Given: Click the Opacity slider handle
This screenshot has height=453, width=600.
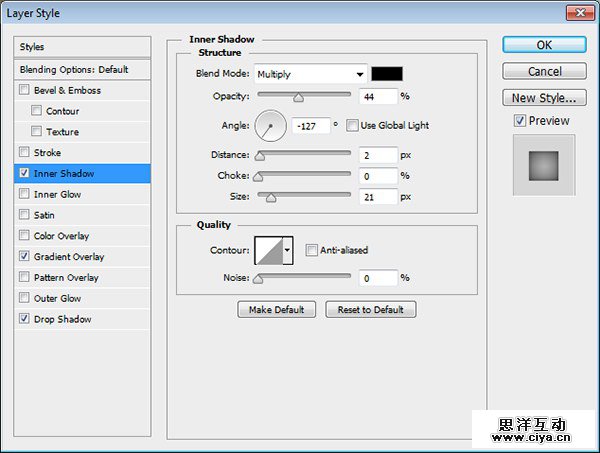Looking at the screenshot, I should (x=298, y=98).
